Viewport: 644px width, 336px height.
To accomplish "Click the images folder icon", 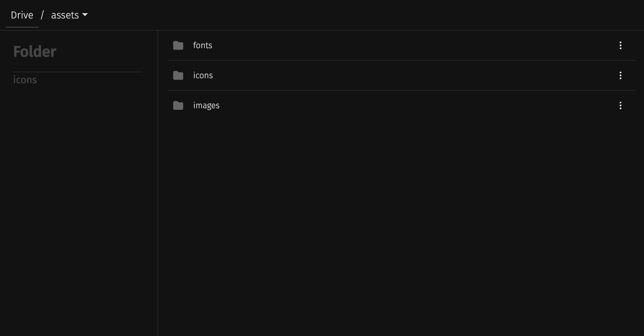I will coord(178,105).
